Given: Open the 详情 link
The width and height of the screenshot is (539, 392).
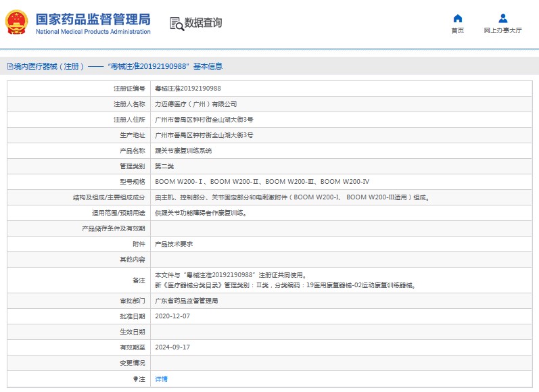Looking at the screenshot, I should click(x=161, y=379).
